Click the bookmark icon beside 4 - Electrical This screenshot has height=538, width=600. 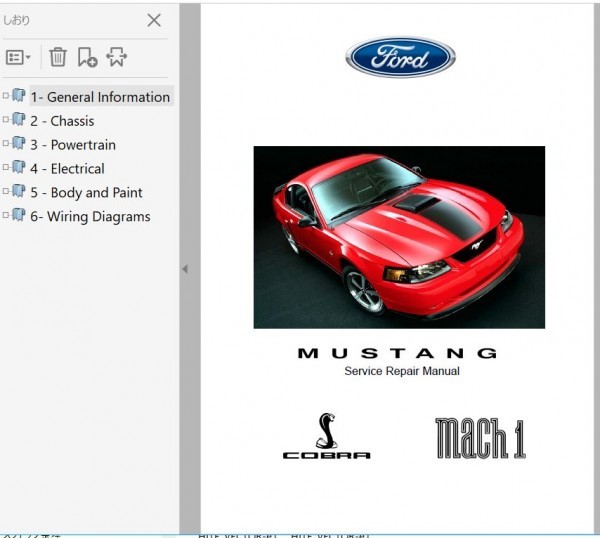point(18,167)
